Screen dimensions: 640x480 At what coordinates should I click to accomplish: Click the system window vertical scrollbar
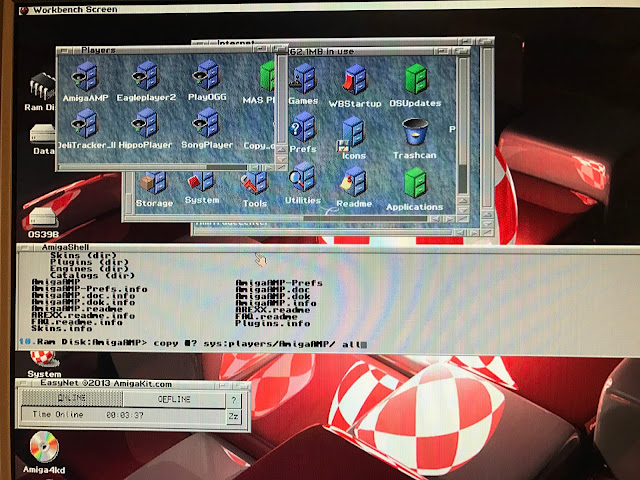click(462, 126)
